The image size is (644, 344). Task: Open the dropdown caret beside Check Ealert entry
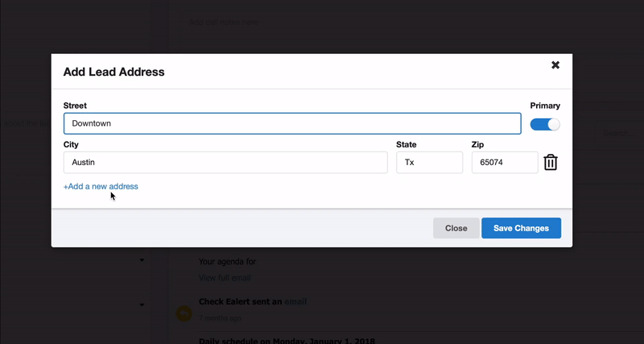point(142,305)
